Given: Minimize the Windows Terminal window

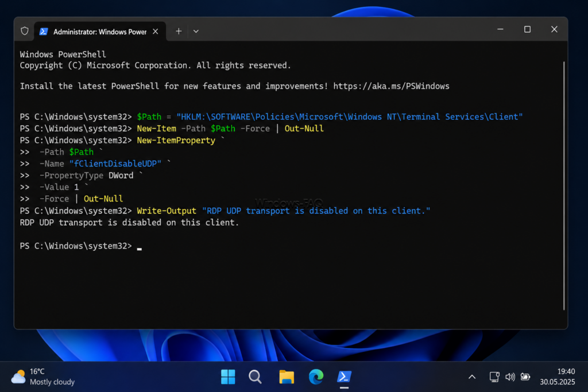Looking at the screenshot, I should pyautogui.click(x=500, y=29).
